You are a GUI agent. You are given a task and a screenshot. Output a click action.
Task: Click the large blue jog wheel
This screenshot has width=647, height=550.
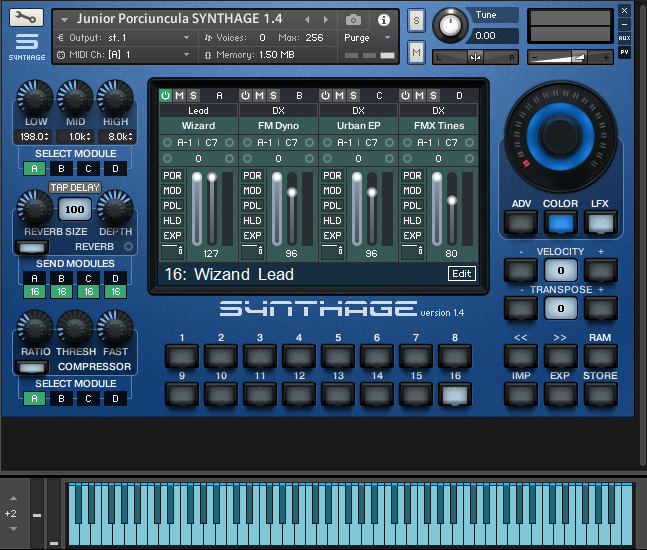[x=560, y=136]
